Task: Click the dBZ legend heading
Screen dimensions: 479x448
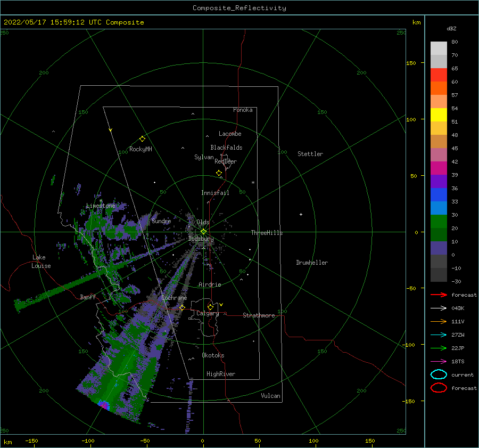Action: coord(451,28)
